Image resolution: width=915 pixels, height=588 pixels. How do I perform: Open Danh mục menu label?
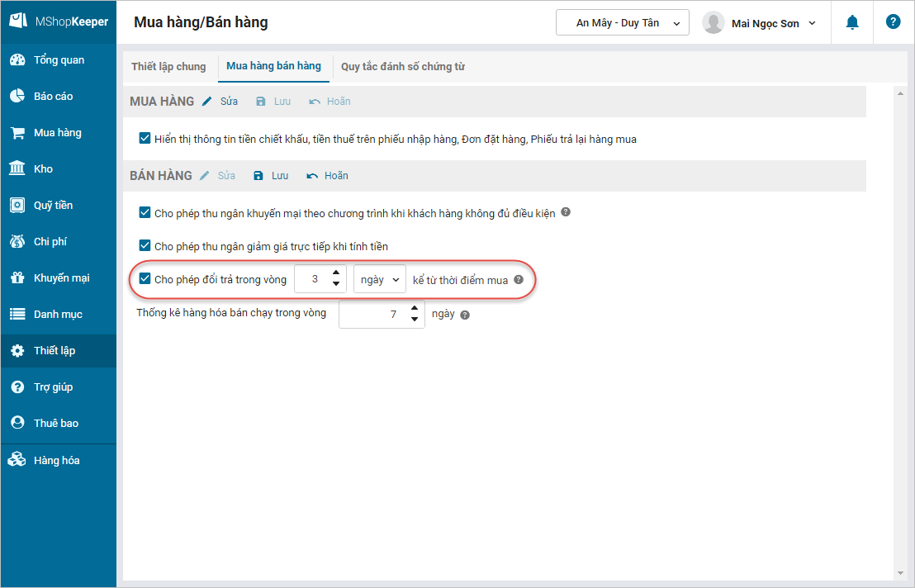pos(58,315)
